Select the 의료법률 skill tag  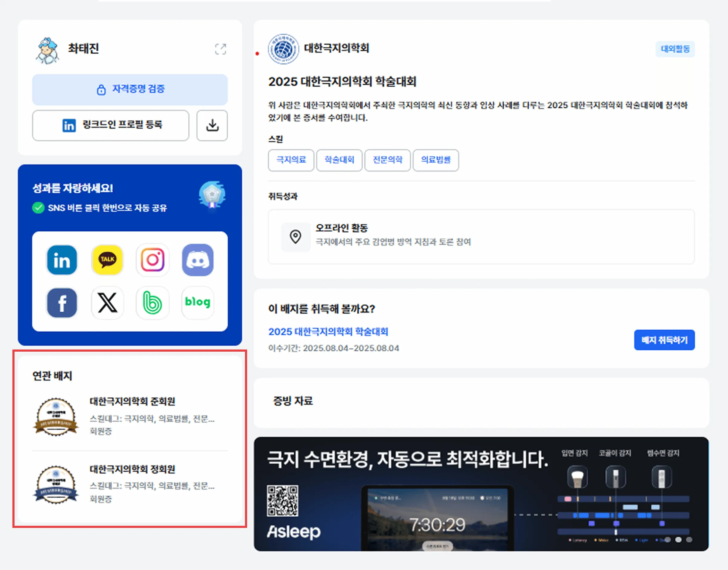click(436, 160)
